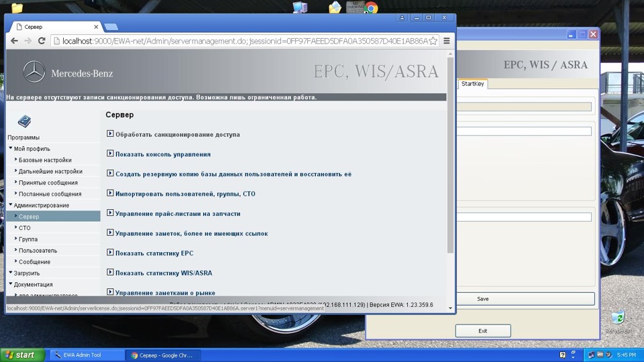This screenshot has height=362, width=644.
Task: Open Дальнейшие настройки in sidebar
Action: tap(50, 171)
